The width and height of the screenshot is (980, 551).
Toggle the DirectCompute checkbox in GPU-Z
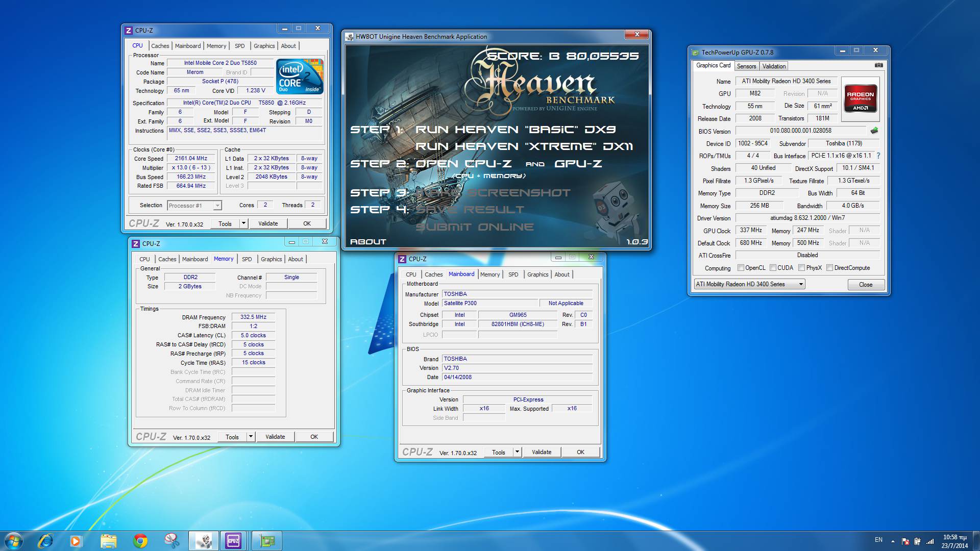829,268
